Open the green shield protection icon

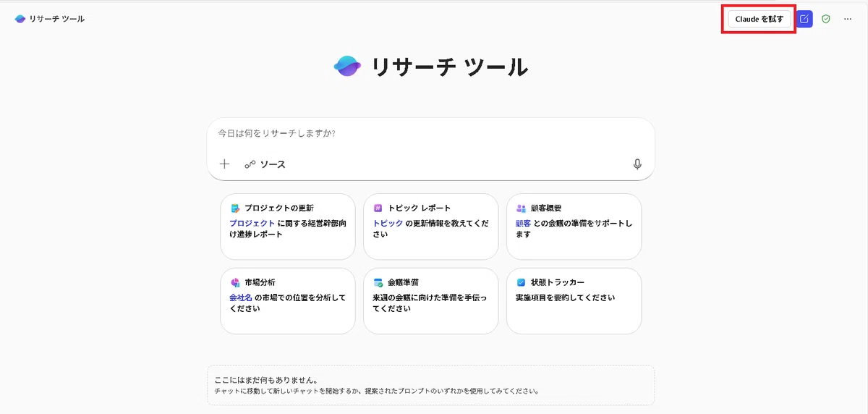click(826, 19)
